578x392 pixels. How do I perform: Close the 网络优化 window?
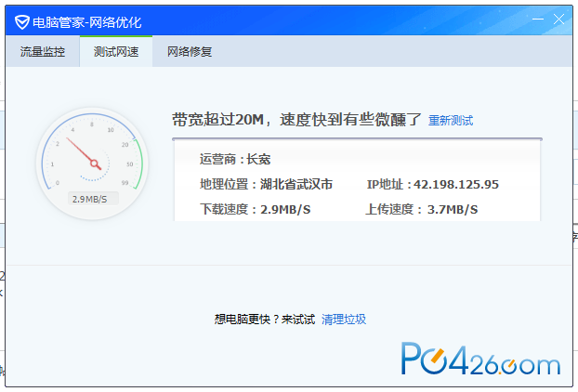pos(558,19)
